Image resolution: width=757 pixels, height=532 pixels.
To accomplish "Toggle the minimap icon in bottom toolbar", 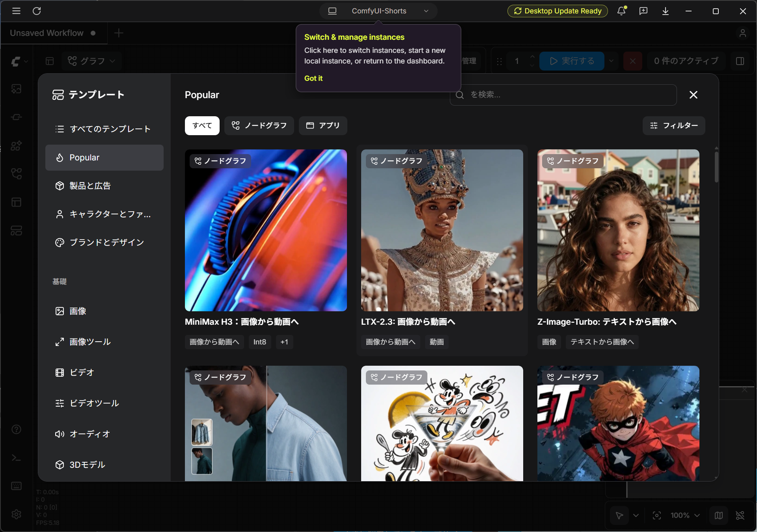I will point(719,515).
